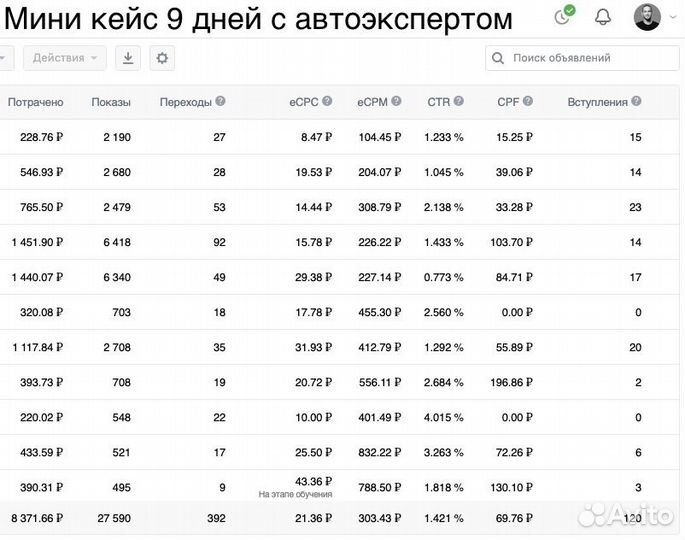Show help for Переходы column

(221, 101)
